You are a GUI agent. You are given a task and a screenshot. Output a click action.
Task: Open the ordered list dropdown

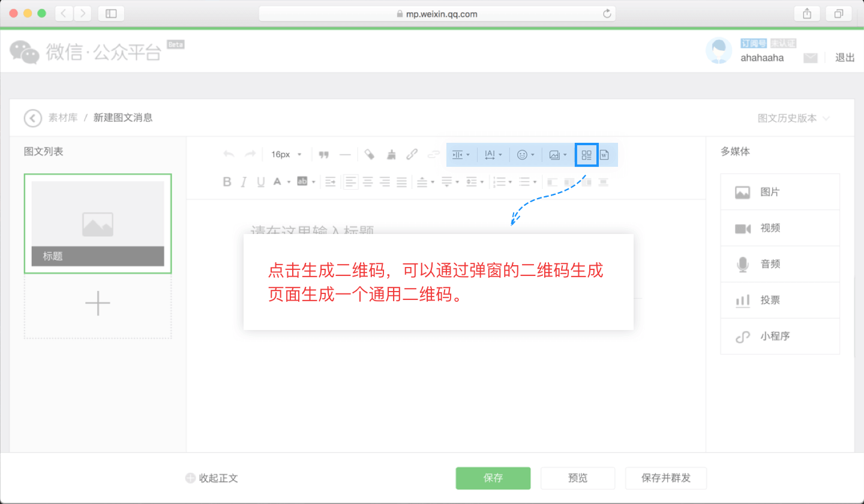pos(502,181)
